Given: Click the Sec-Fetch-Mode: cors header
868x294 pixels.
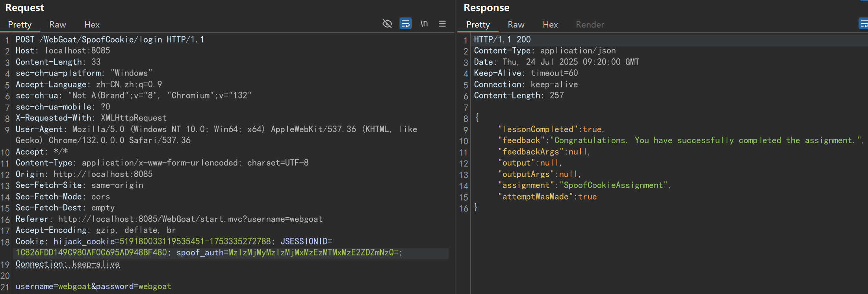Looking at the screenshot, I should click(x=63, y=196).
